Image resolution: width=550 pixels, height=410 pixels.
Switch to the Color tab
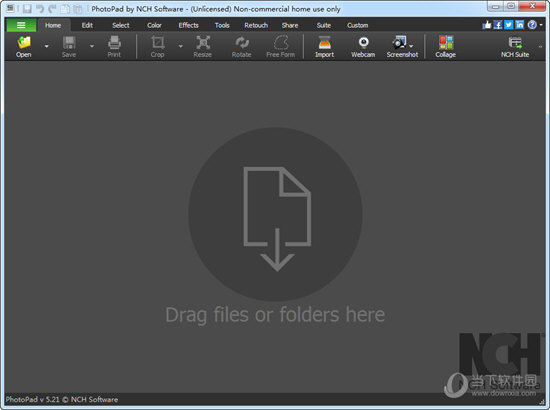pyautogui.click(x=154, y=25)
